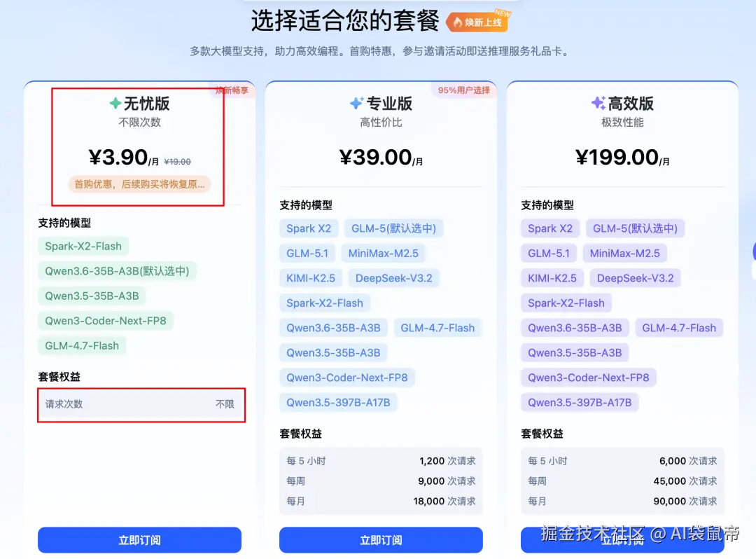
Task: Click the GLM-5.1 tag in 专业版
Action: tap(307, 253)
